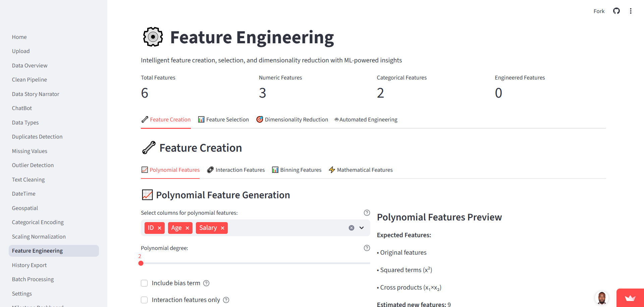The image size is (644, 307).
Task: Expand the column selection dropdown
Action: pyautogui.click(x=361, y=228)
